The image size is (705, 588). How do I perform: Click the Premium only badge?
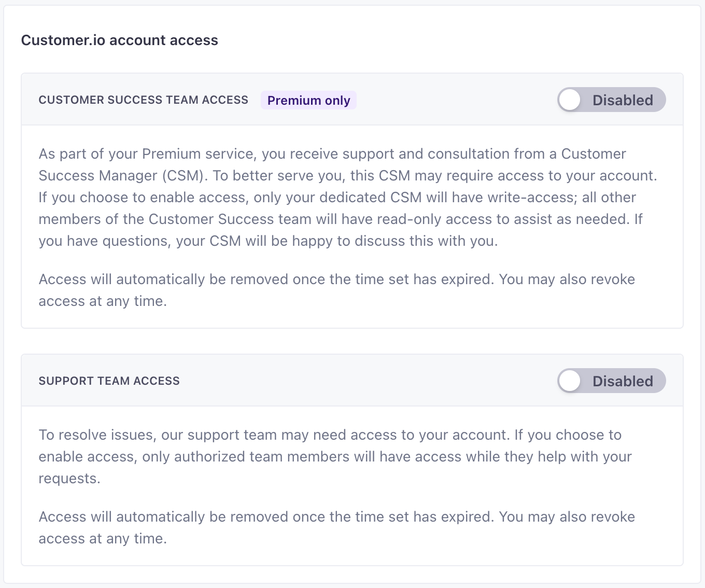pos(308,101)
